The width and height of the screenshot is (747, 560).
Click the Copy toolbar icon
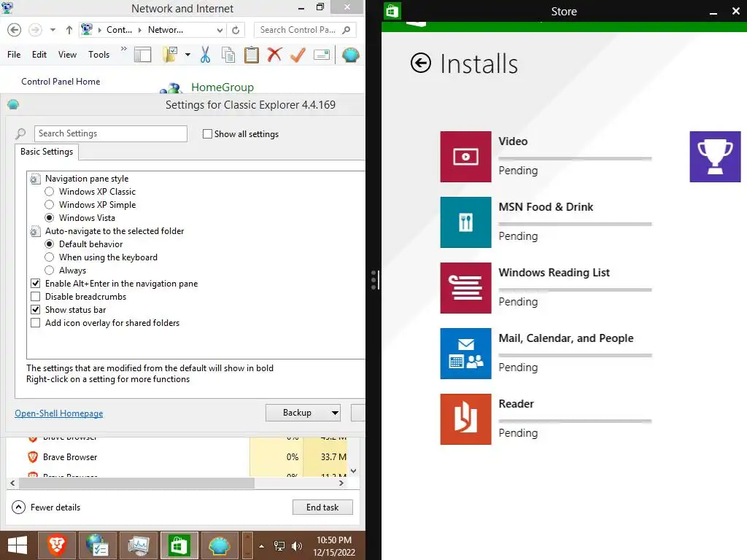coord(228,55)
